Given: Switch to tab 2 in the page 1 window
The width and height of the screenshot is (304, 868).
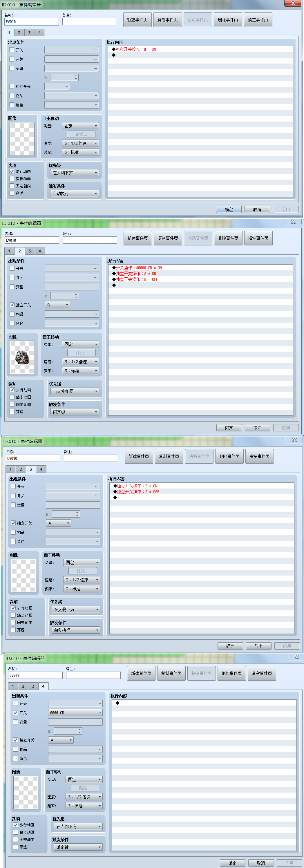Looking at the screenshot, I should click(x=19, y=33).
